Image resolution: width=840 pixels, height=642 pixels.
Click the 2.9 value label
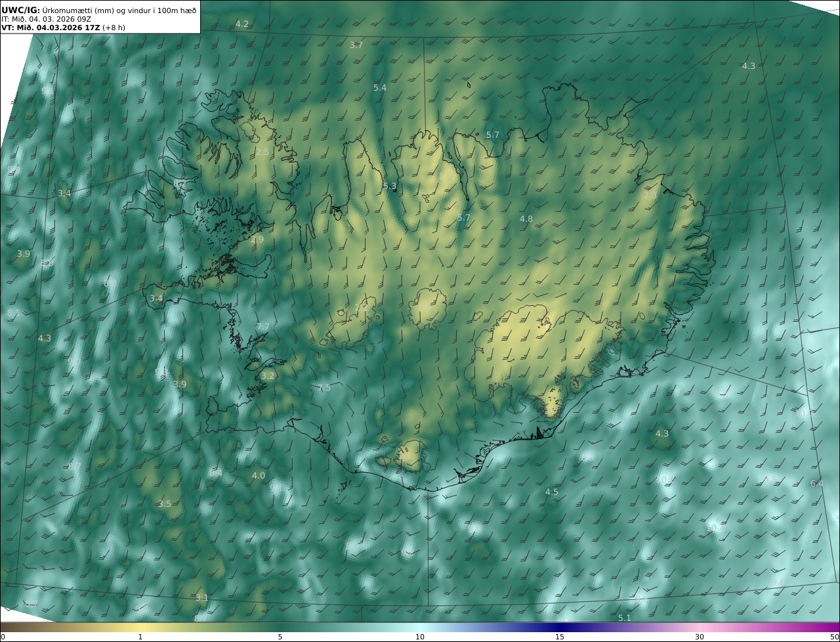[257, 240]
